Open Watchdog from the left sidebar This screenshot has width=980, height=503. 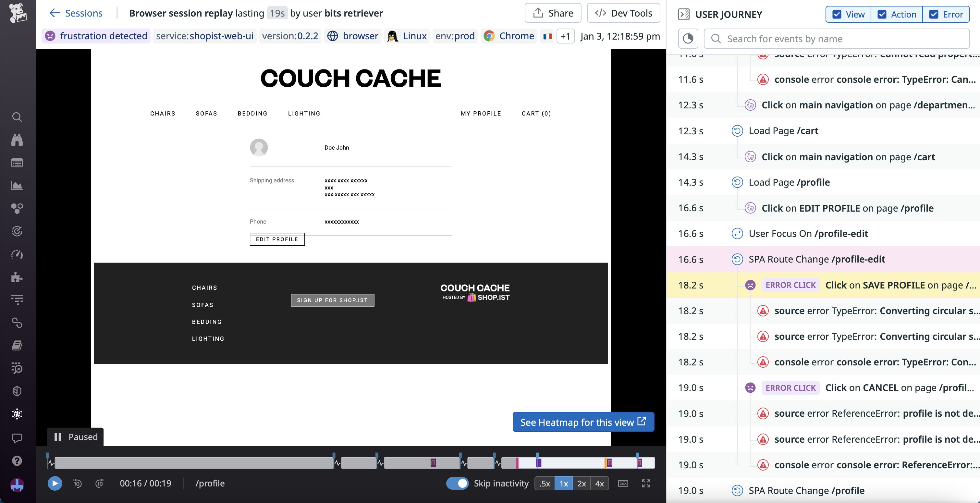tap(17, 140)
